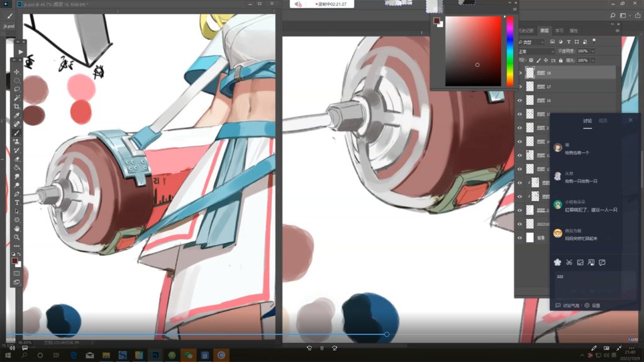Select the Crop tool
Viewport: 644px width, 362px height.
pos(17,107)
